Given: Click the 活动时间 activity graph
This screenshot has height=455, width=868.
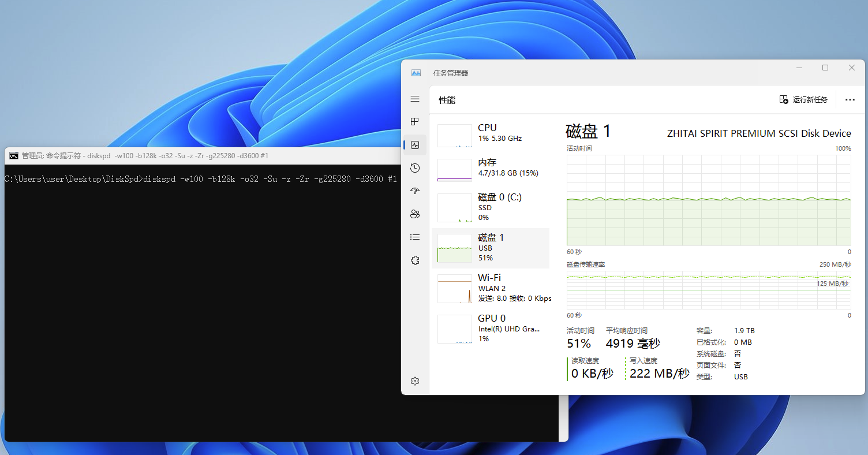Looking at the screenshot, I should 709,200.
